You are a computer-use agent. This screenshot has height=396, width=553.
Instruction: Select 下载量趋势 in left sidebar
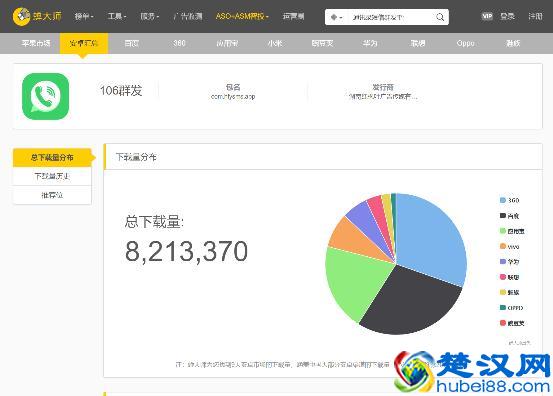point(52,176)
